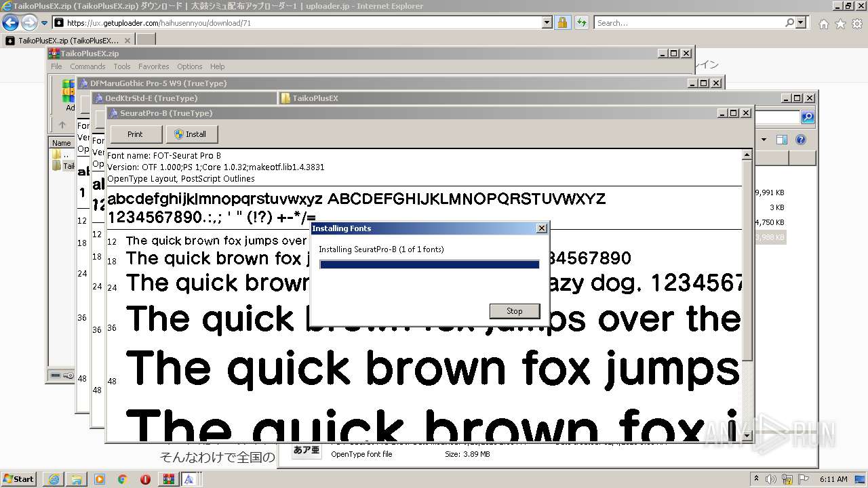Screen dimensions: 868x488
Task: Toggle the Explorer preview pane icon
Action: pyautogui.click(x=782, y=140)
